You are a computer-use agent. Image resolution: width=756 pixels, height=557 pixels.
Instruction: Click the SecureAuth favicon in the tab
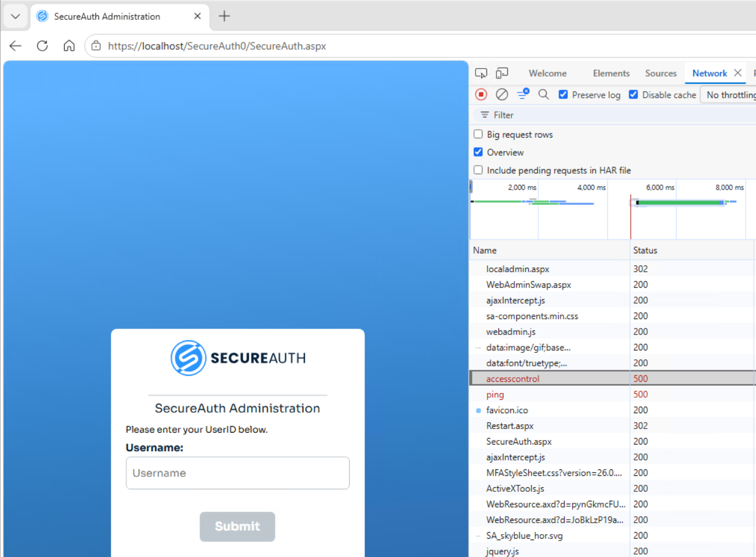pos(43,16)
